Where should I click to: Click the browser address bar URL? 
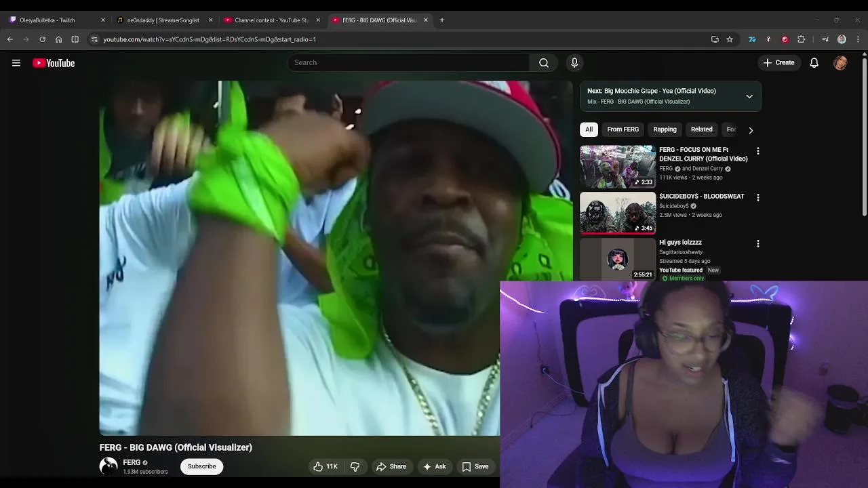(x=210, y=39)
